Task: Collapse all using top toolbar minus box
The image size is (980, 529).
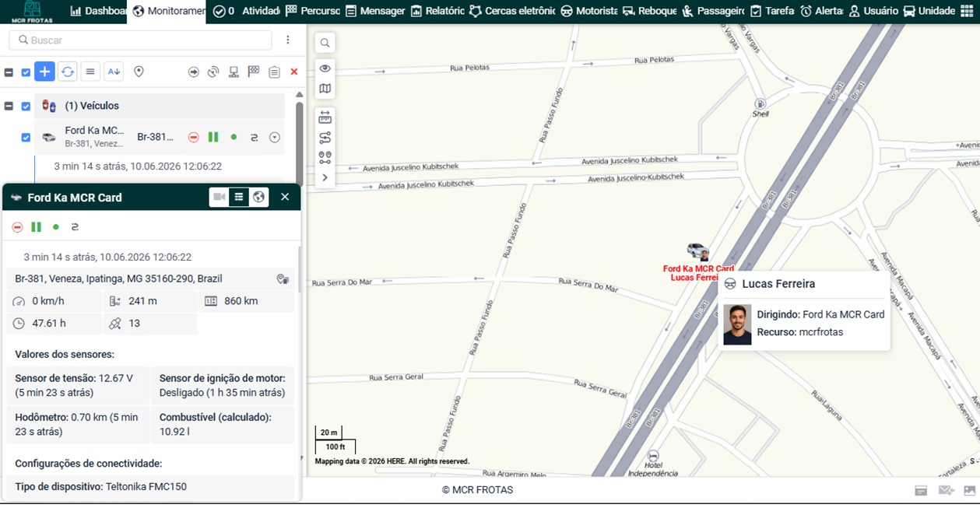Action: 9,72
